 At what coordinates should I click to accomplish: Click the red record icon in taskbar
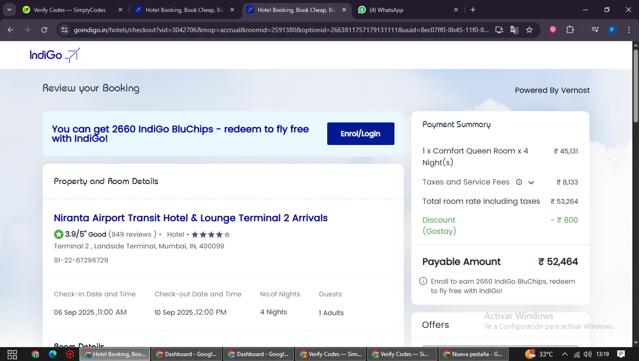pos(70,354)
